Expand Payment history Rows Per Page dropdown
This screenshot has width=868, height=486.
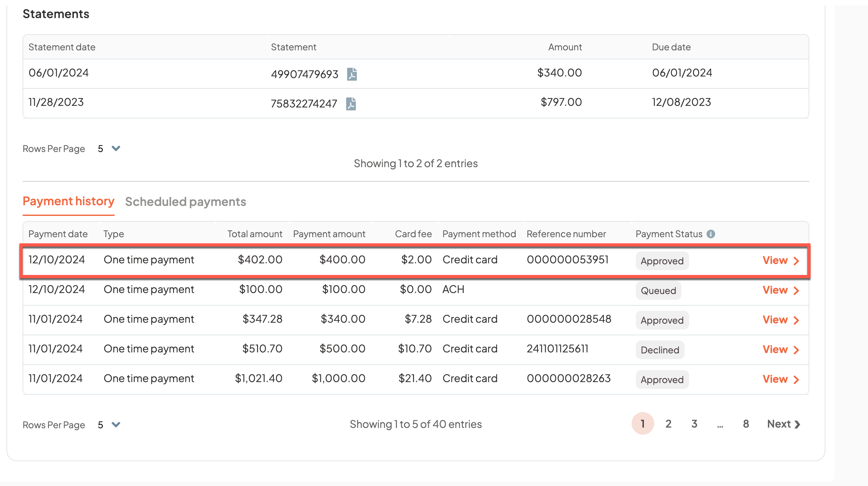pyautogui.click(x=116, y=424)
